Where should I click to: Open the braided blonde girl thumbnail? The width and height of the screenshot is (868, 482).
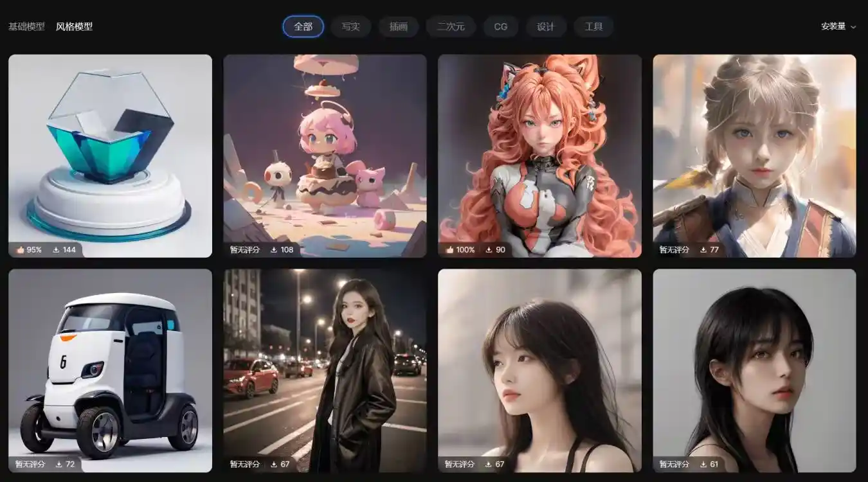coord(754,156)
